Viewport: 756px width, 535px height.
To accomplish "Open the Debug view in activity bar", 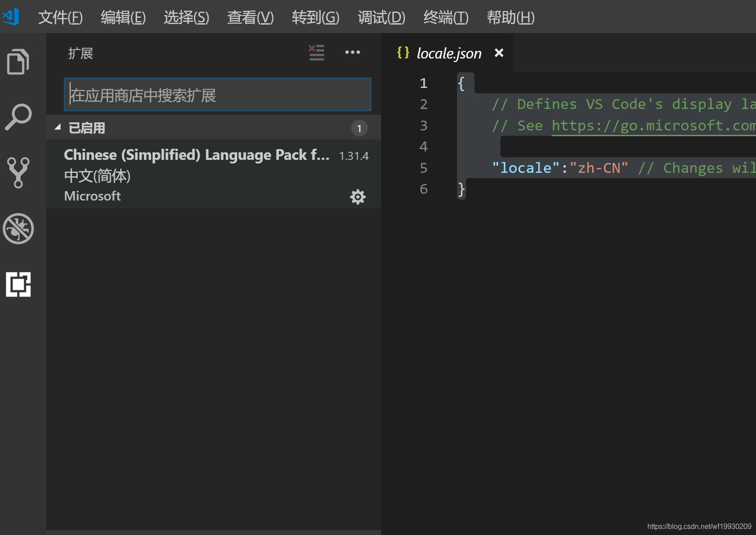I will pos(18,229).
